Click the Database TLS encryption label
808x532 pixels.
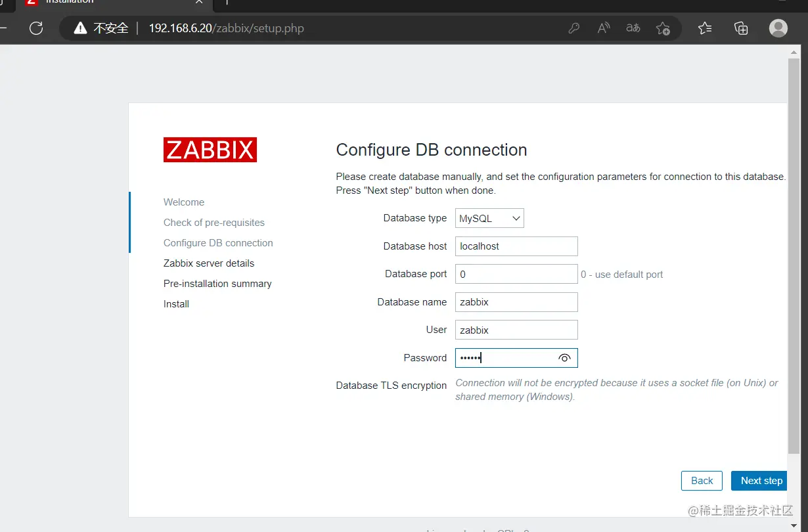click(392, 386)
